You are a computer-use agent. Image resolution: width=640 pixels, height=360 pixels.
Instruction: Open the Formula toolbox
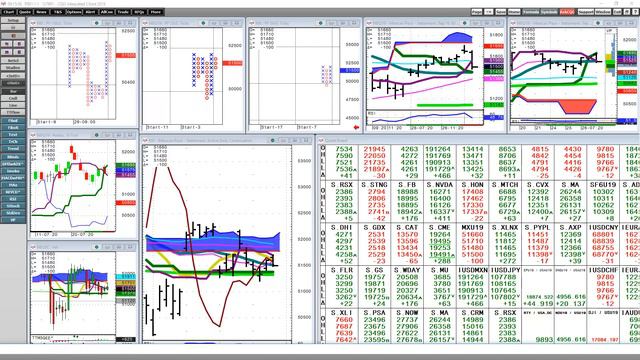click(531, 12)
